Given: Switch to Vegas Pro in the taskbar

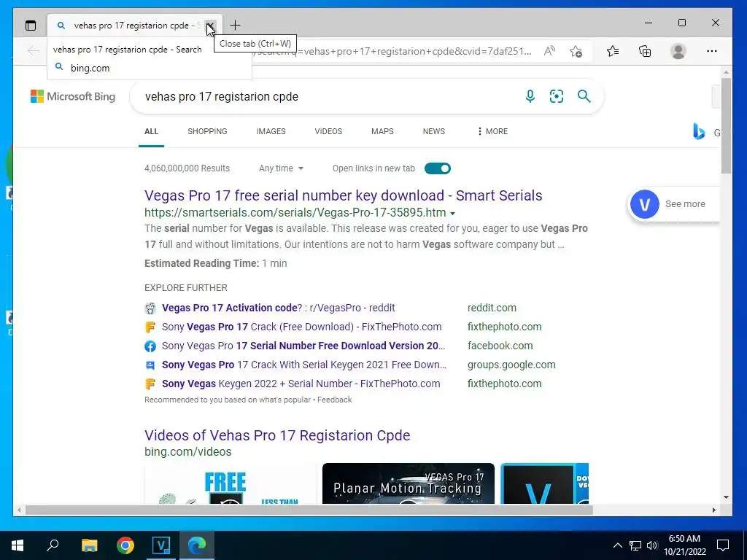Looking at the screenshot, I should (161, 545).
